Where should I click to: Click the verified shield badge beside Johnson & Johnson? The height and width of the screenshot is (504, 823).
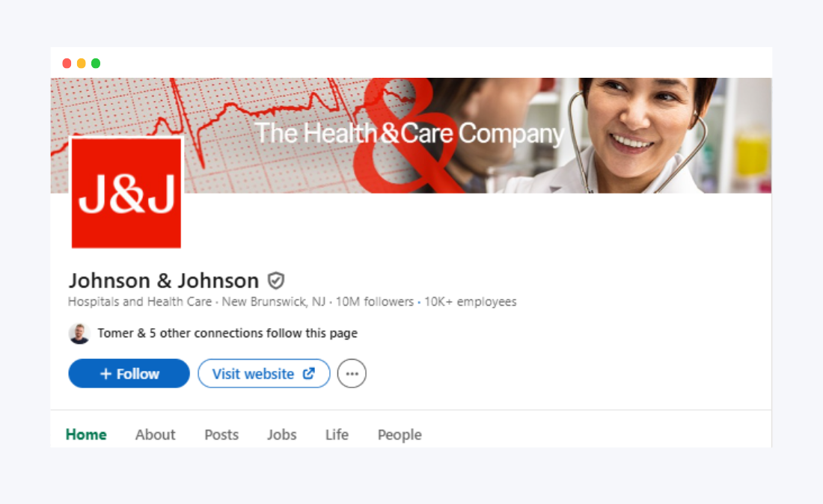click(276, 280)
